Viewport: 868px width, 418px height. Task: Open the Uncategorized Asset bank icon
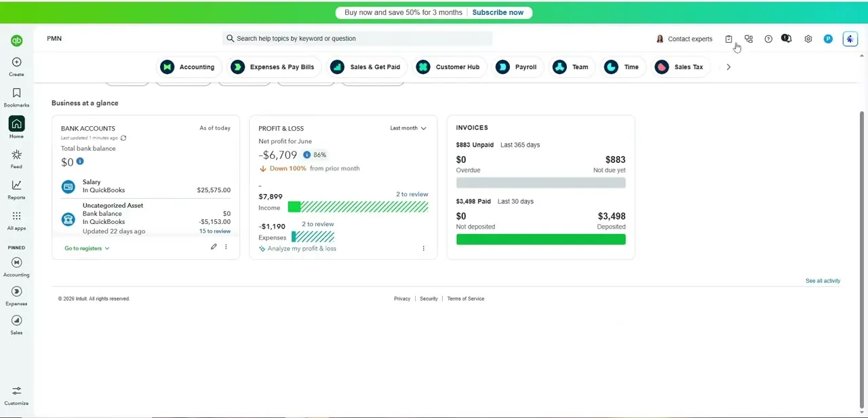pyautogui.click(x=68, y=219)
